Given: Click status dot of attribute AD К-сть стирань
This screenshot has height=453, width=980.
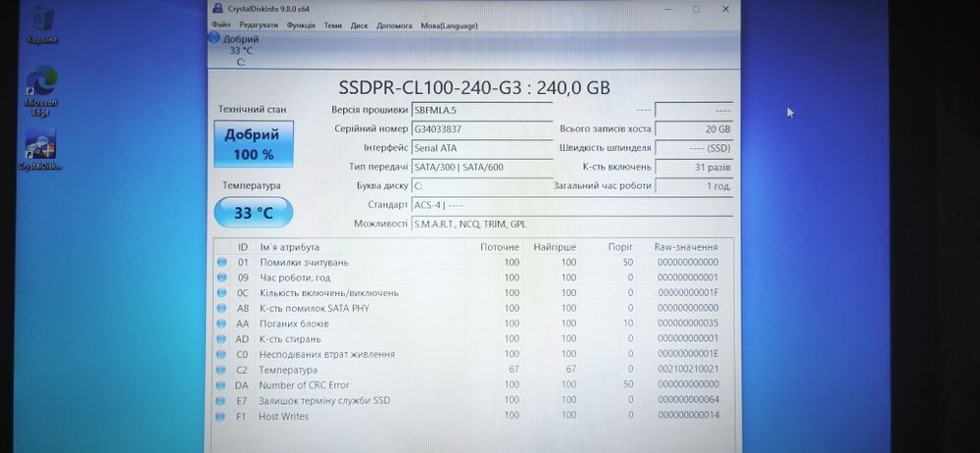Looking at the screenshot, I should coord(221,338).
